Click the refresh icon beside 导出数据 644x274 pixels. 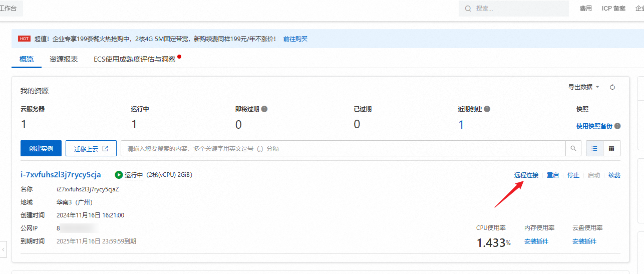(x=612, y=87)
